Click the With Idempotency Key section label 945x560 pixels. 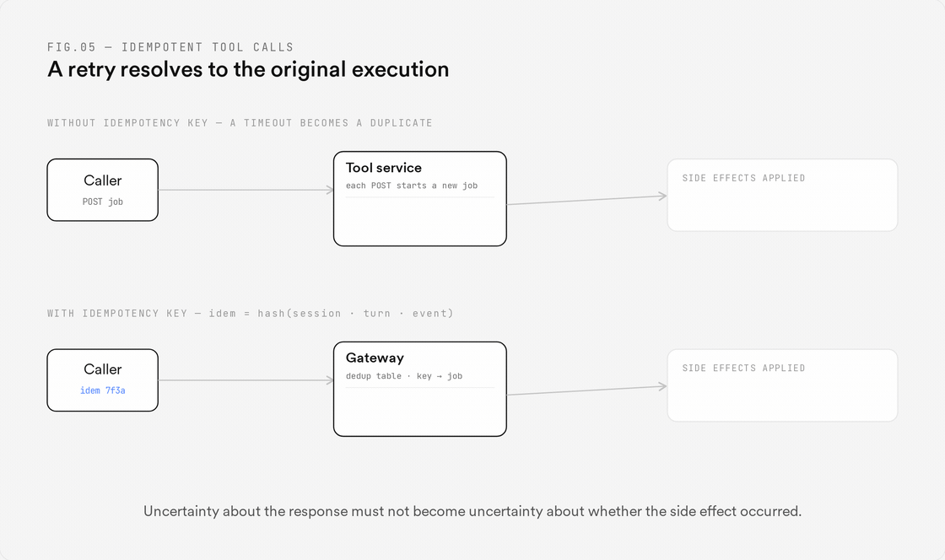[x=250, y=313]
